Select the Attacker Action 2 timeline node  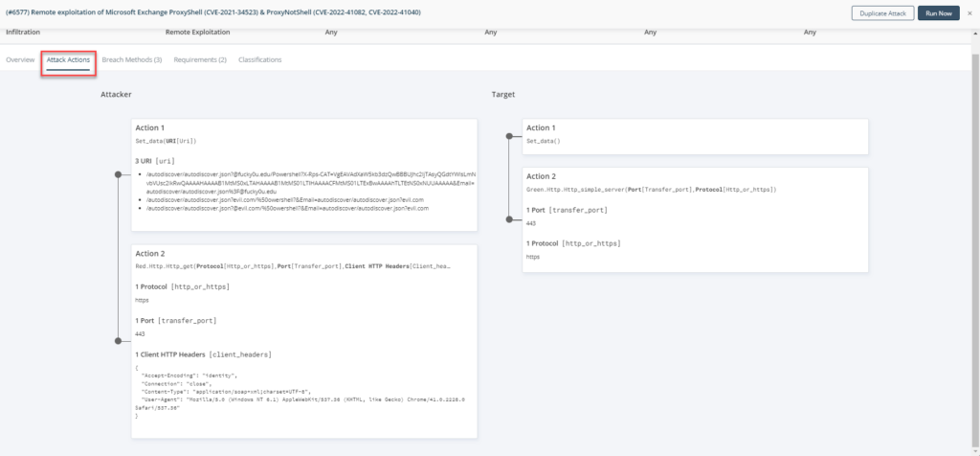point(118,341)
